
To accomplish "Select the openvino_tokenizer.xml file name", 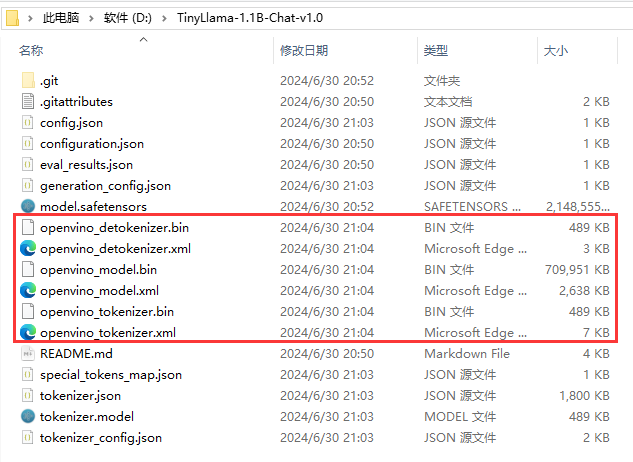I will [108, 333].
